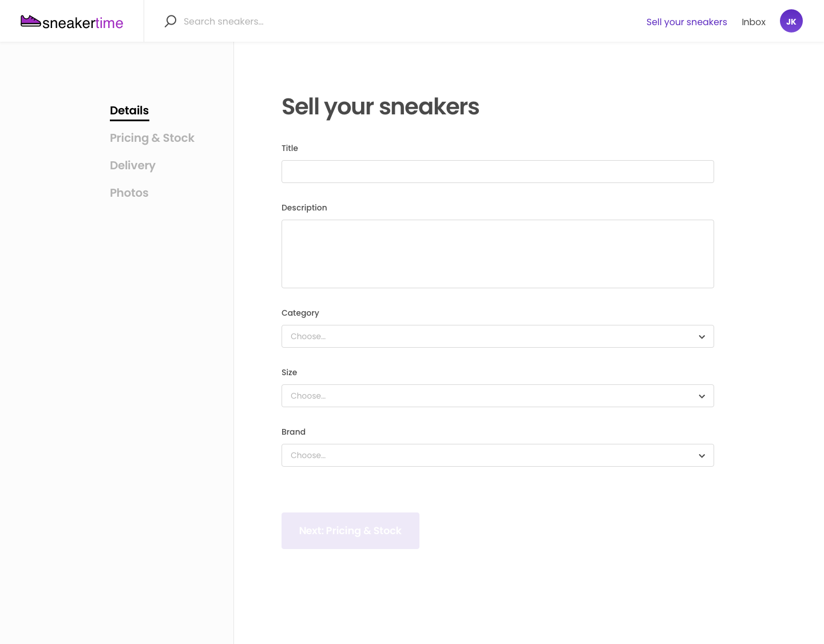824x644 pixels.
Task: Open the Category Choose dropdown
Action: point(497,336)
